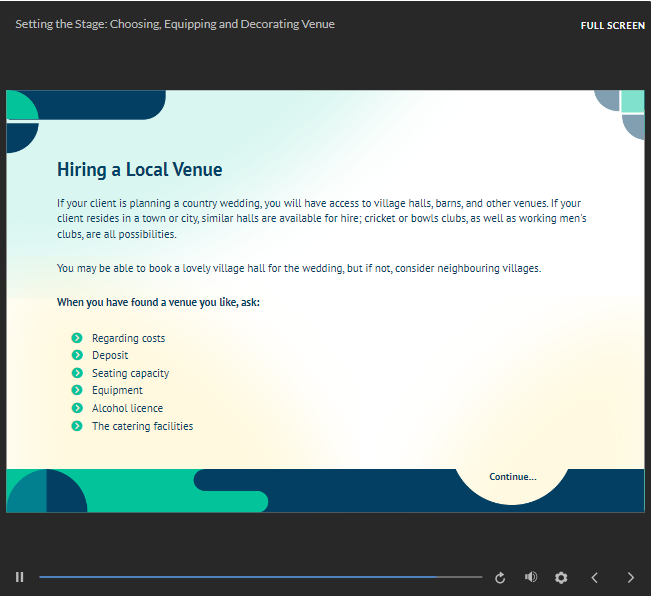Click the playback progress bar
Viewport: 651px width, 596px height.
tap(260, 577)
